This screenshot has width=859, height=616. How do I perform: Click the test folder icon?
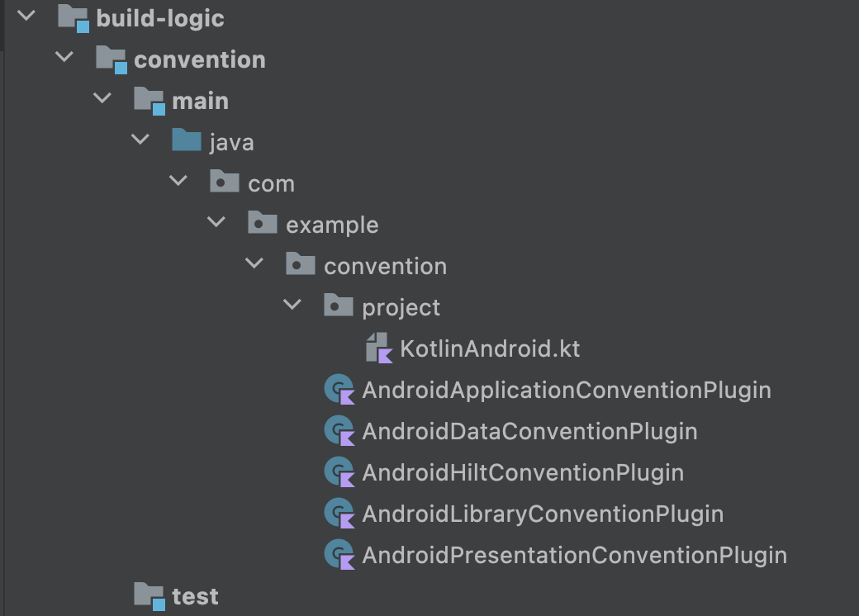[x=149, y=595]
